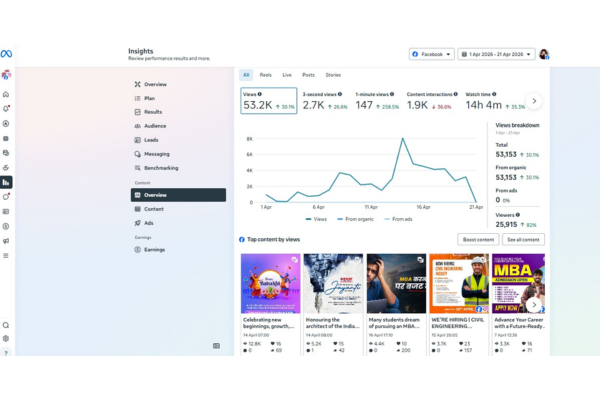600x400 pixels.
Task: Click the info icon beside Viewers
Action: pyautogui.click(x=518, y=215)
